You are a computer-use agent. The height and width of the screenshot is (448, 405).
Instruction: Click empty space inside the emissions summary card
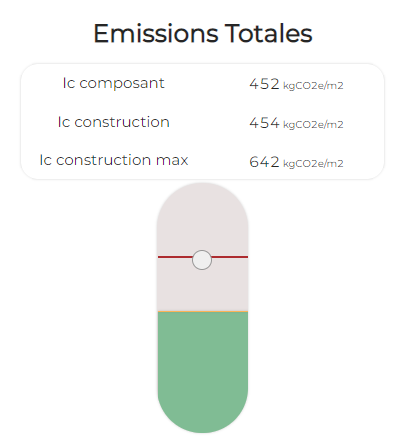[x=213, y=103]
